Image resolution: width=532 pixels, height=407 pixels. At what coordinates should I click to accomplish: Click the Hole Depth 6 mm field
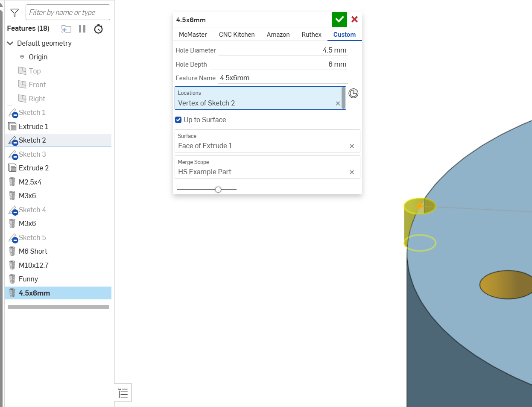click(279, 64)
